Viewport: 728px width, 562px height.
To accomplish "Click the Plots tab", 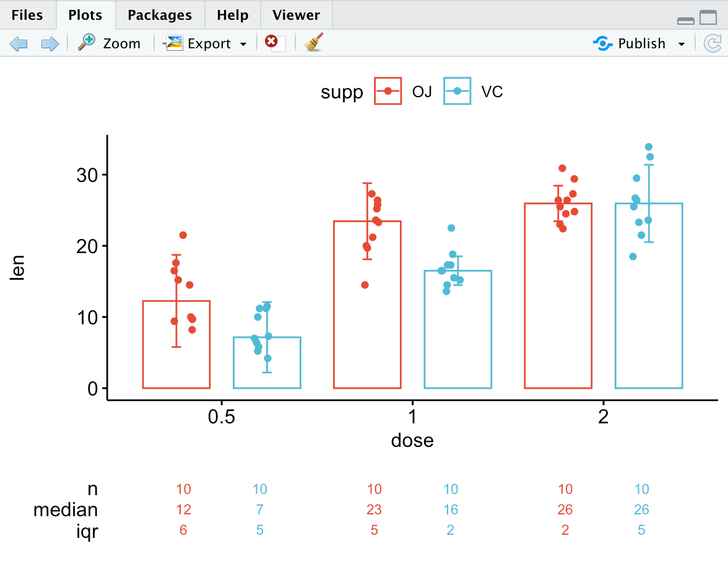I will (x=86, y=15).
